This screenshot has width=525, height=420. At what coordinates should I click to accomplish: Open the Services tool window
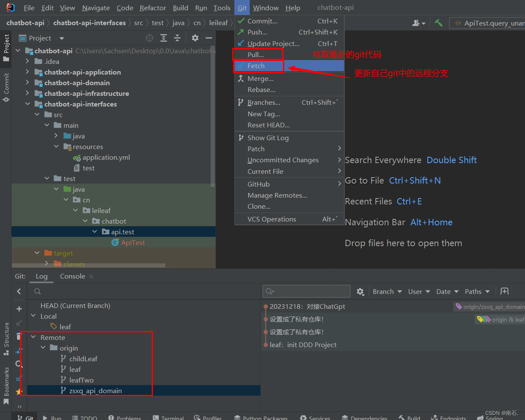point(315,418)
